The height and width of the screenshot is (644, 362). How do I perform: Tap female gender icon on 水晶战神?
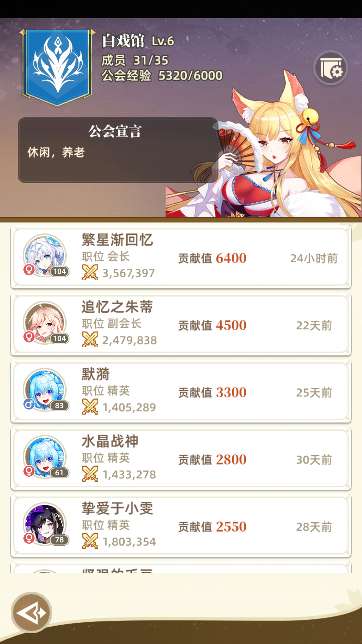pos(29,471)
